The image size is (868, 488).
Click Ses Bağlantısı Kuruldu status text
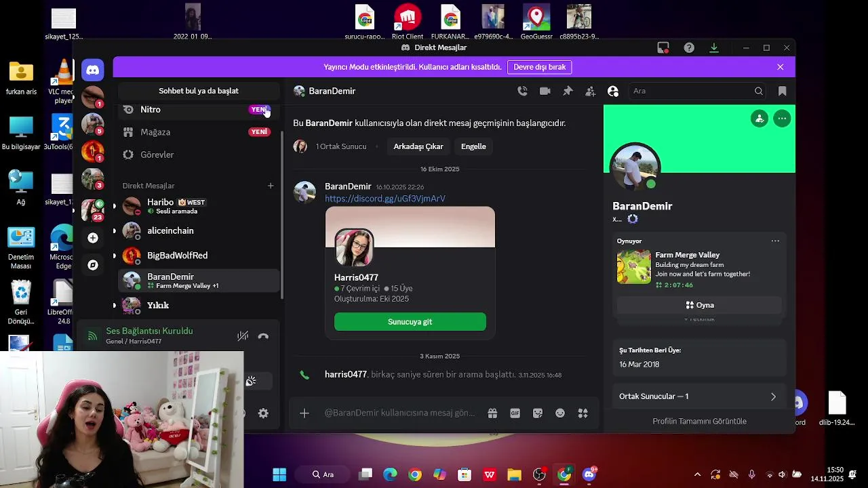pyautogui.click(x=149, y=331)
